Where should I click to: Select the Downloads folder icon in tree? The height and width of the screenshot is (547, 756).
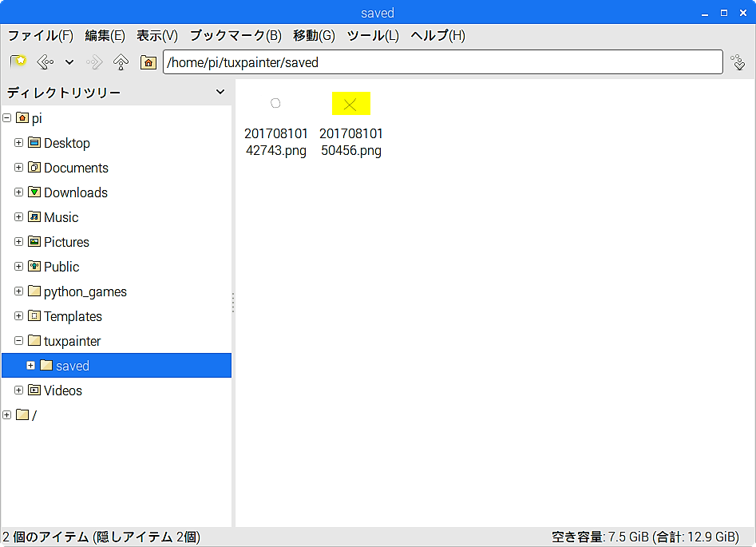coord(34,192)
